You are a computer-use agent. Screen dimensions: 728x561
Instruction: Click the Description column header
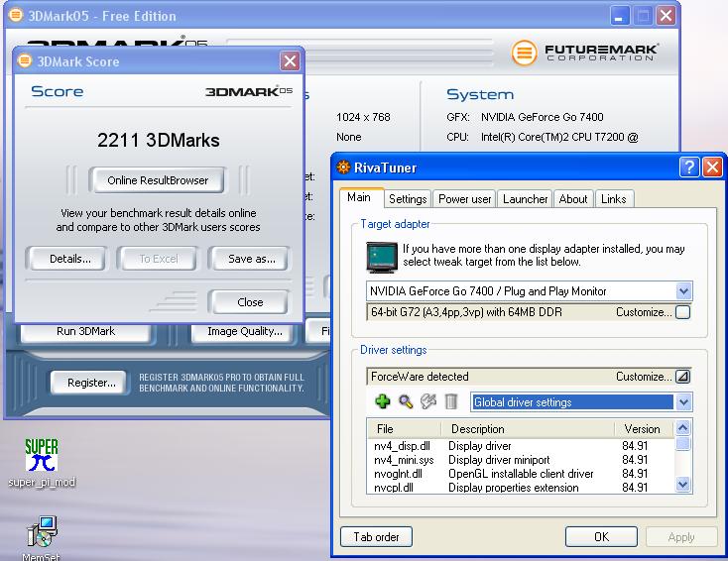pos(528,429)
